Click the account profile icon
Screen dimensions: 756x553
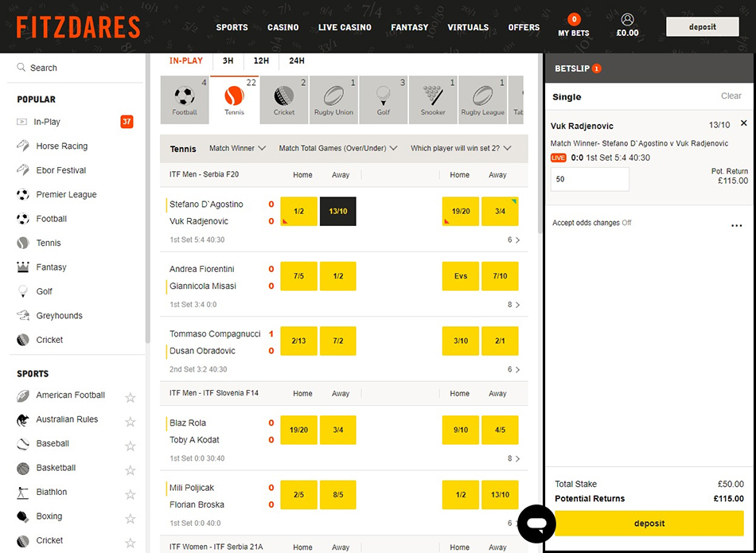pos(627,19)
